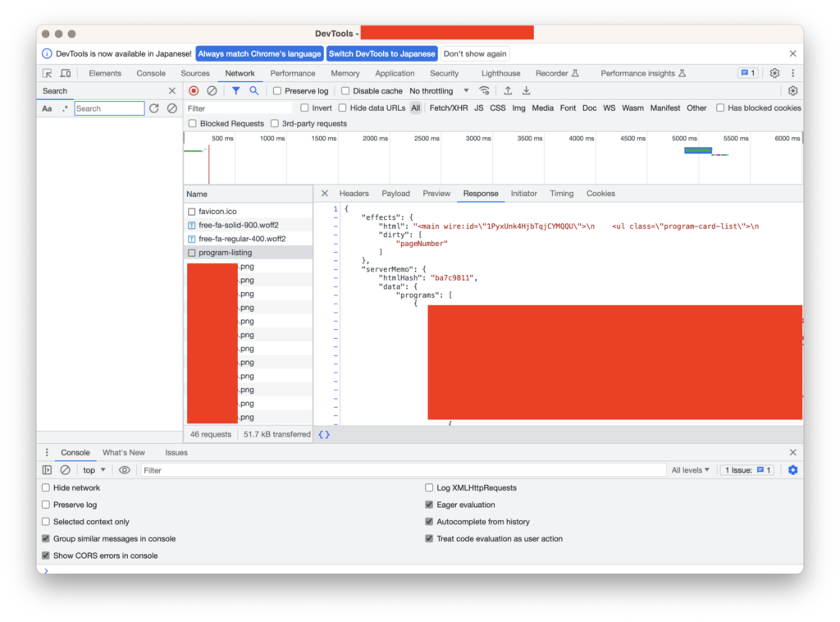Enable the Disable cache checkbox
Viewport: 840px width, 622px height.
[345, 91]
